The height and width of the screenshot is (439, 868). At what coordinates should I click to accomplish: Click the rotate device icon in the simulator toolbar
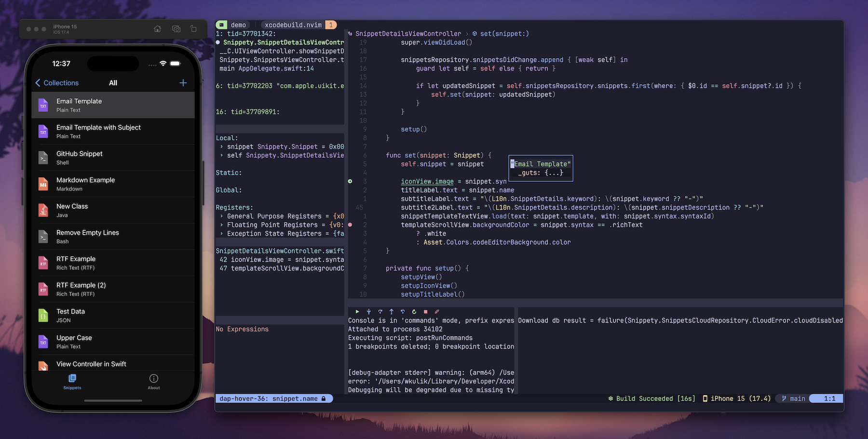[x=193, y=29]
